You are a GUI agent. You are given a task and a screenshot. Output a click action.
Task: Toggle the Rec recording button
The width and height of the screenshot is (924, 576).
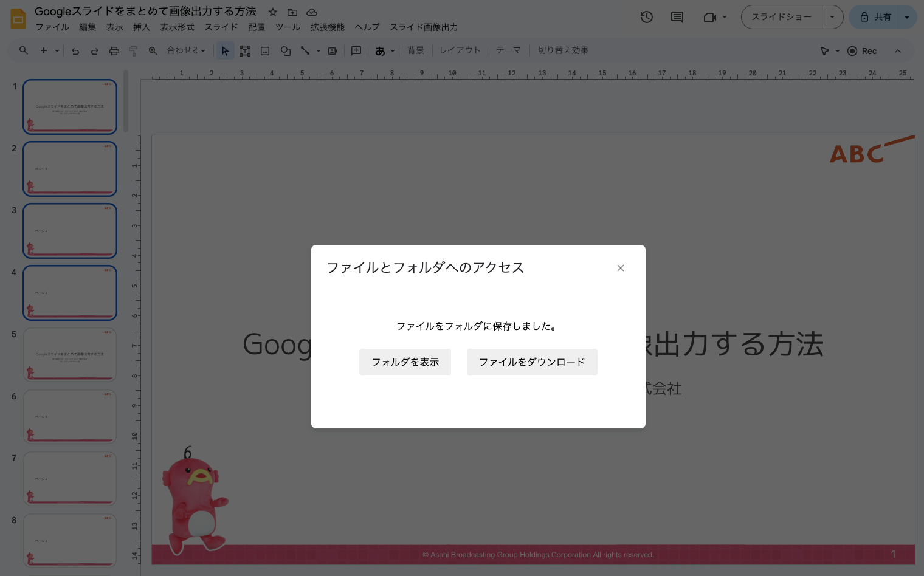[862, 51]
